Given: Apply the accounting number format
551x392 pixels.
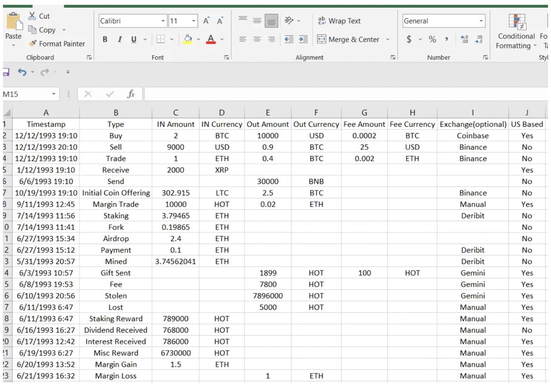Looking at the screenshot, I should click(x=410, y=39).
